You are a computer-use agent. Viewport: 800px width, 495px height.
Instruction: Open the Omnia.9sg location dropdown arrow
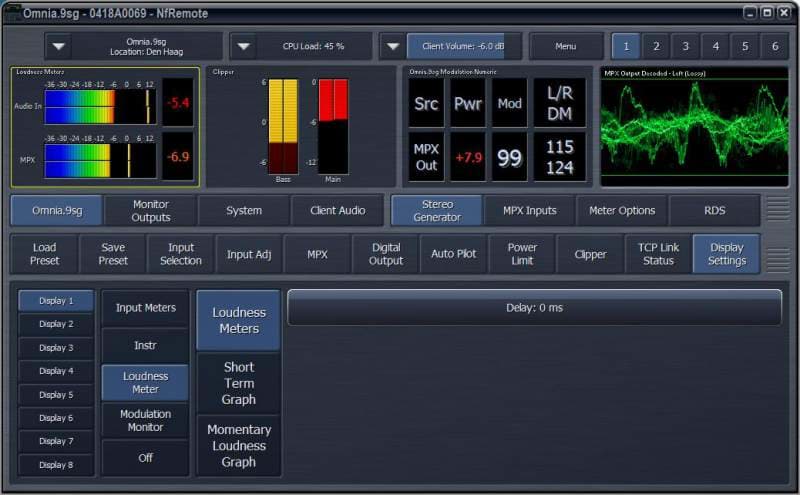click(59, 46)
